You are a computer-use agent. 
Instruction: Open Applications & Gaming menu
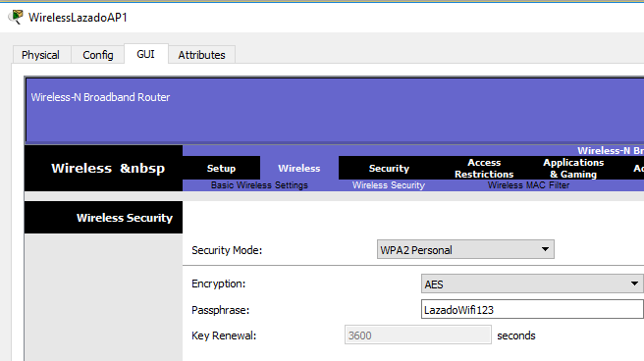click(x=573, y=168)
